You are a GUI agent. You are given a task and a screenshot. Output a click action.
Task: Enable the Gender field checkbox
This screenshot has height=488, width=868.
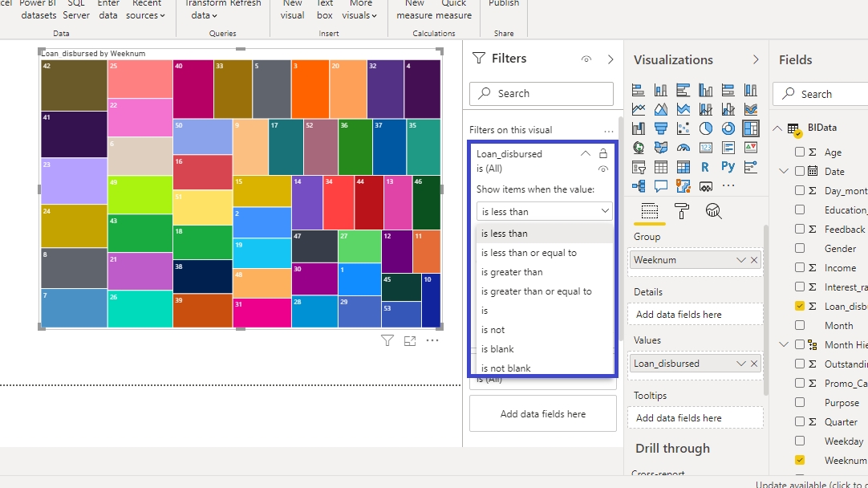[x=800, y=249]
